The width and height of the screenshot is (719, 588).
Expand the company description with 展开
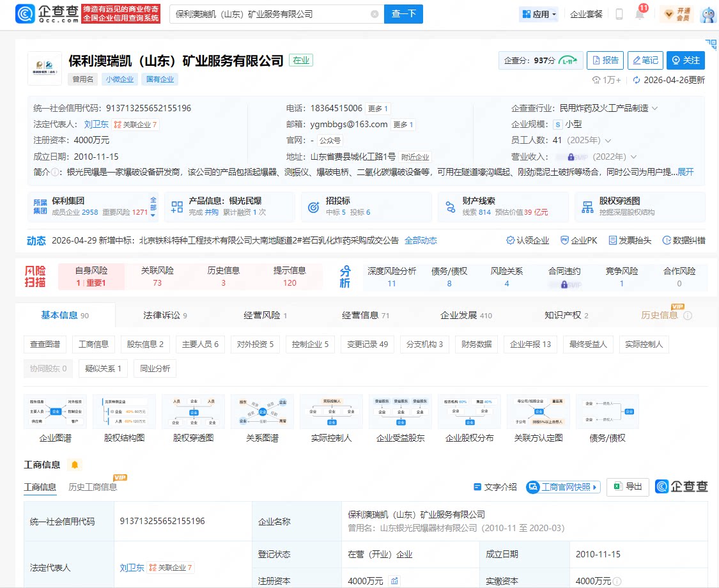click(686, 172)
